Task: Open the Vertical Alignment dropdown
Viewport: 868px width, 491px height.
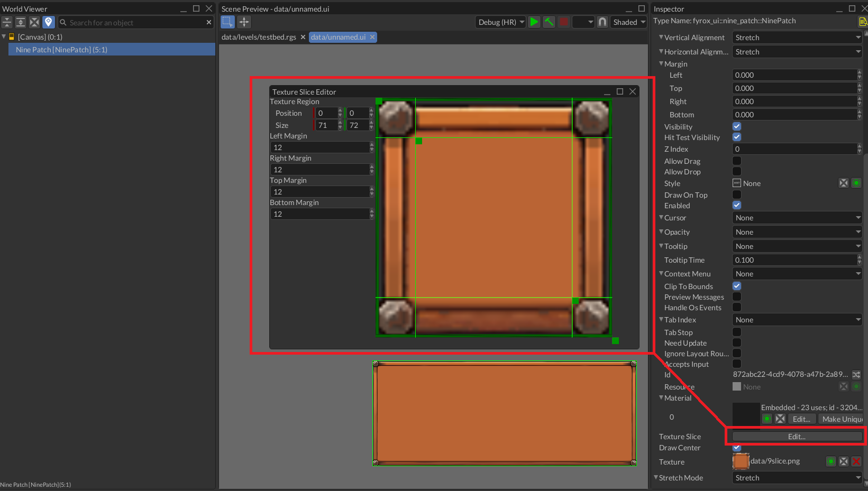Action: [797, 37]
